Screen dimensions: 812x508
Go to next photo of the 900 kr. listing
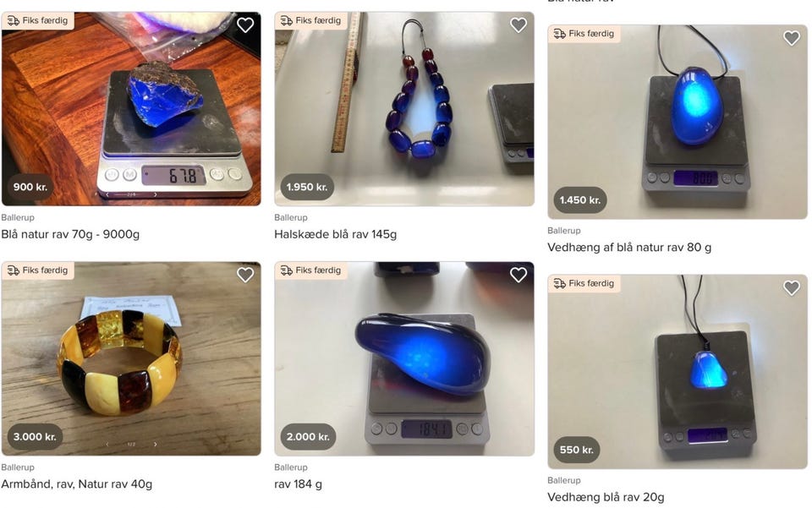tap(156, 194)
